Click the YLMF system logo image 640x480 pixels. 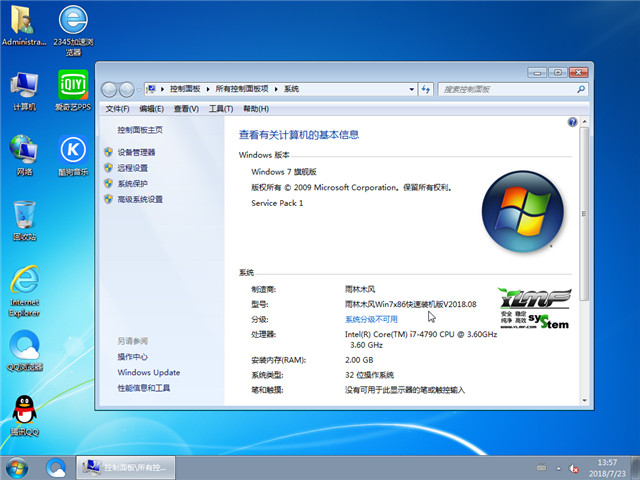pyautogui.click(x=534, y=309)
